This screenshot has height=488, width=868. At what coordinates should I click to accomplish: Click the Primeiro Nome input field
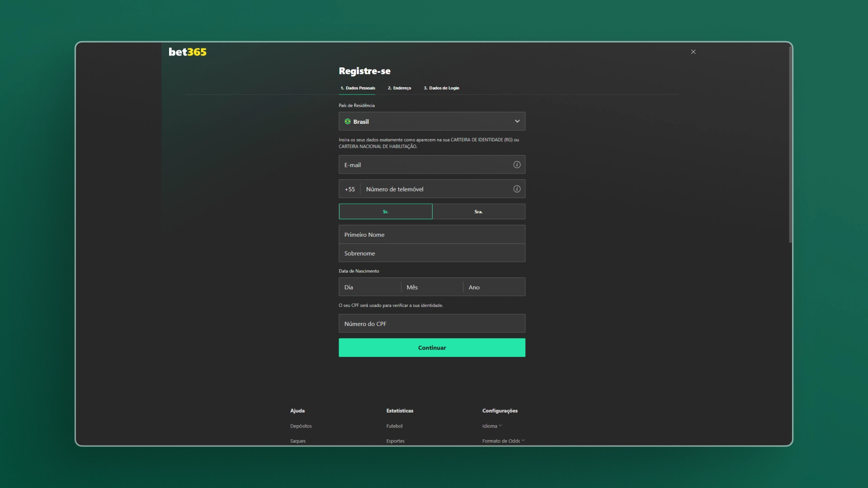(x=432, y=234)
